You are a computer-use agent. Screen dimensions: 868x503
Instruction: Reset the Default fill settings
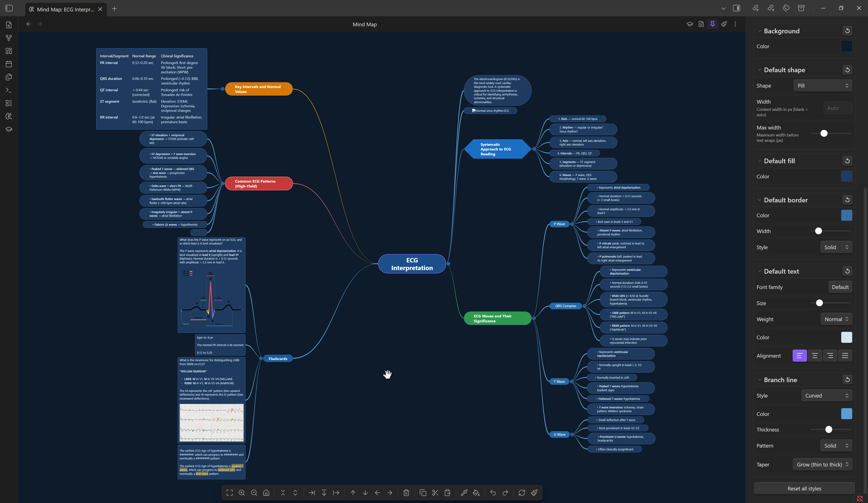pos(848,161)
